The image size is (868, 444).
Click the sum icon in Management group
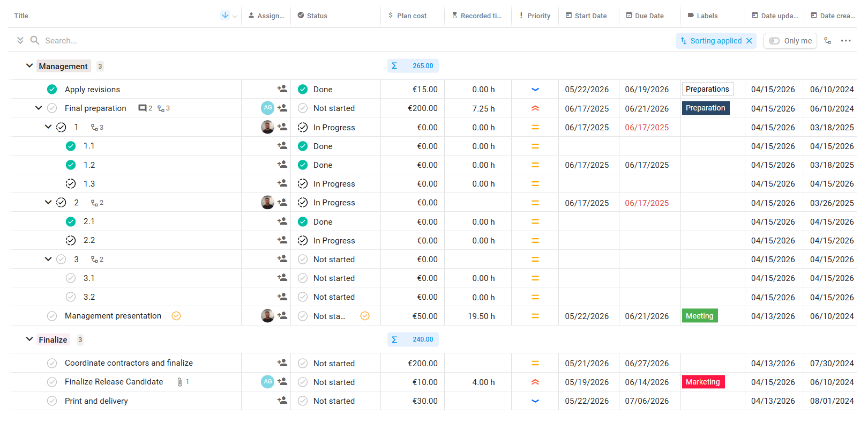(394, 66)
